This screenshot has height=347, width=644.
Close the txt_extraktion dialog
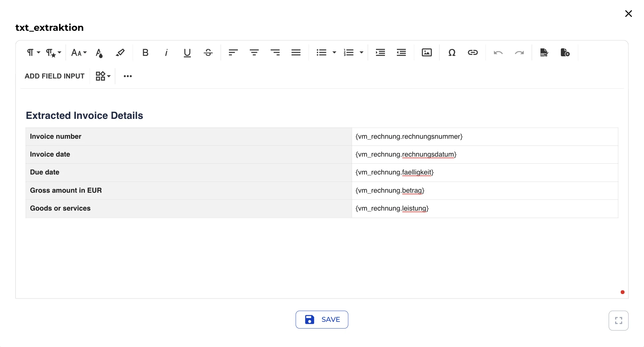(x=628, y=14)
